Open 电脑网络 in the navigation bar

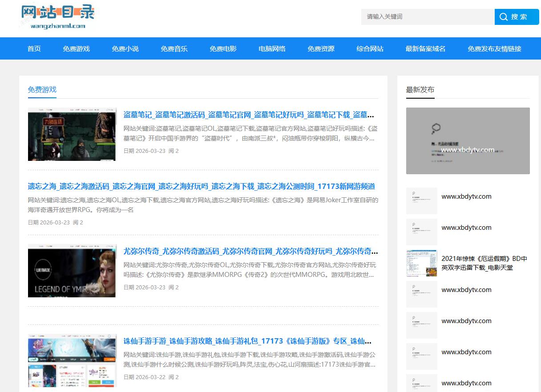272,49
